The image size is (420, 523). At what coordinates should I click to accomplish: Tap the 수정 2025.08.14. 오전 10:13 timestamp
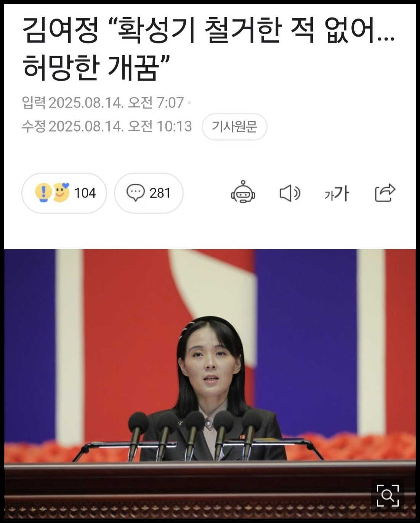coord(107,126)
